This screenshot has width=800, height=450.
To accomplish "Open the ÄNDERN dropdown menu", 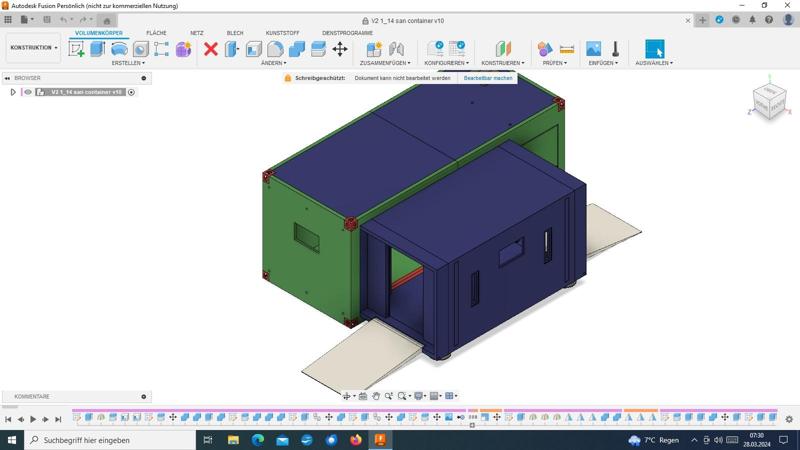I will pyautogui.click(x=273, y=63).
